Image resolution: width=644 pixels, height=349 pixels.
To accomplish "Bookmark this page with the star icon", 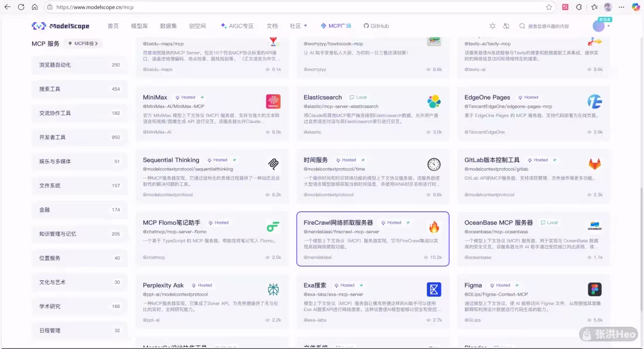I will [549, 7].
